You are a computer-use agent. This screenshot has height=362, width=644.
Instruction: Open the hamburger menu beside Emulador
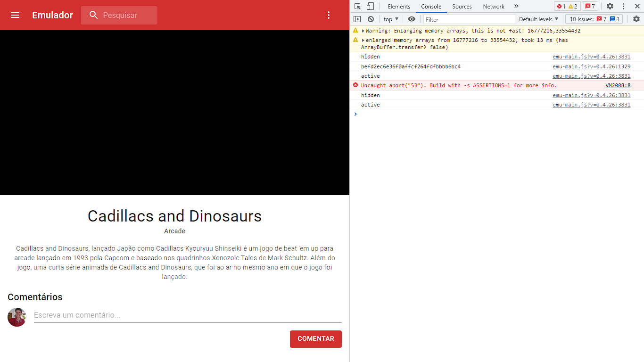click(15, 15)
